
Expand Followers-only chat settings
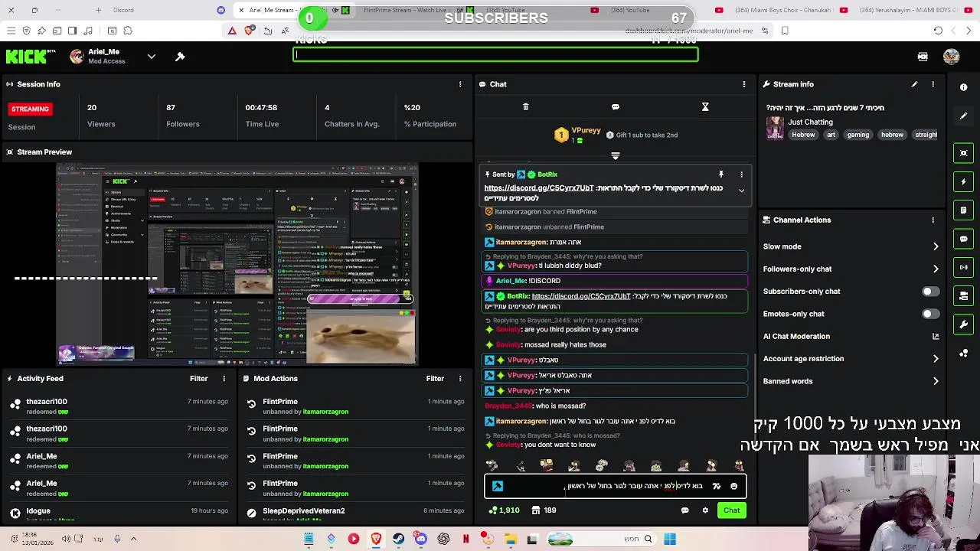pos(936,269)
